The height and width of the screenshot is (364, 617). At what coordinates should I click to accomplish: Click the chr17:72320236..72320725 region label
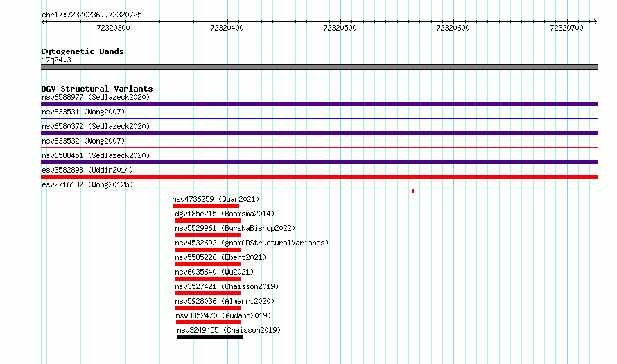(92, 15)
